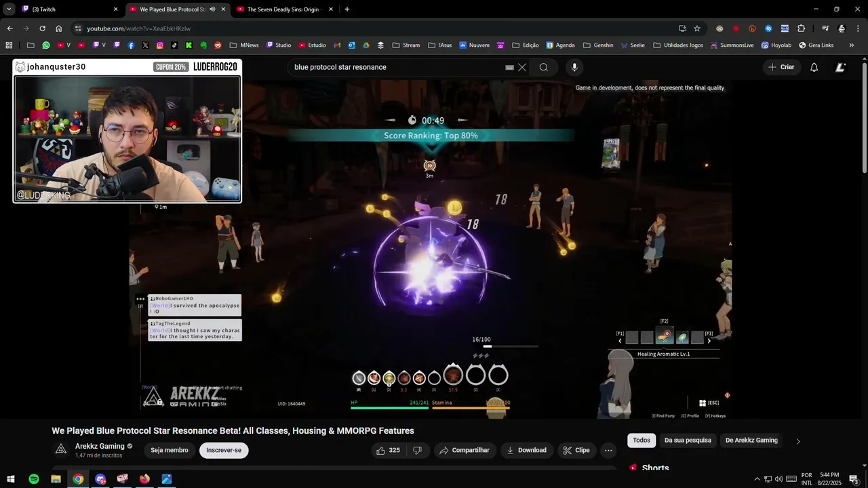Open the YouTube account avatar menu

click(x=841, y=67)
